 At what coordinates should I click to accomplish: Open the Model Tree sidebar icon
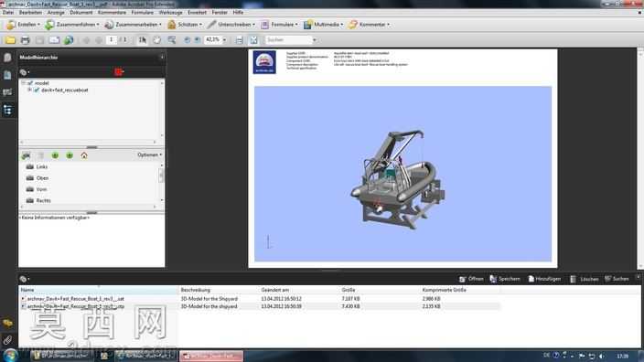(x=7, y=110)
